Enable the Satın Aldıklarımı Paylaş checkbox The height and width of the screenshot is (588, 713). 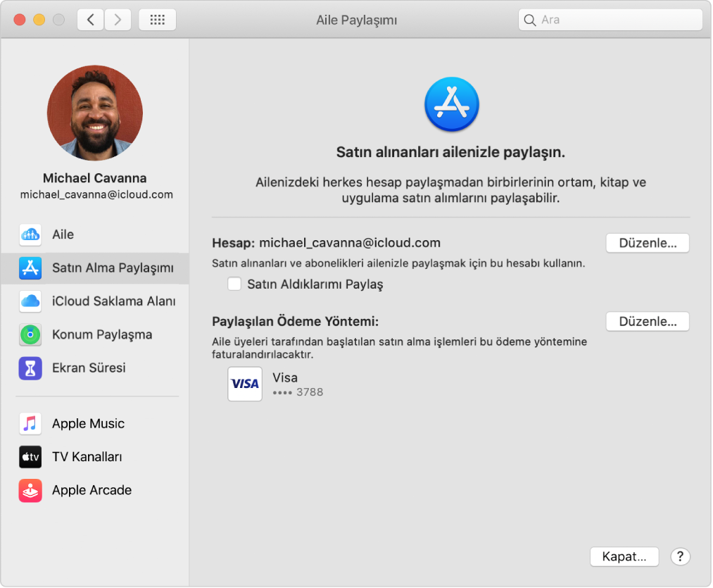(234, 284)
